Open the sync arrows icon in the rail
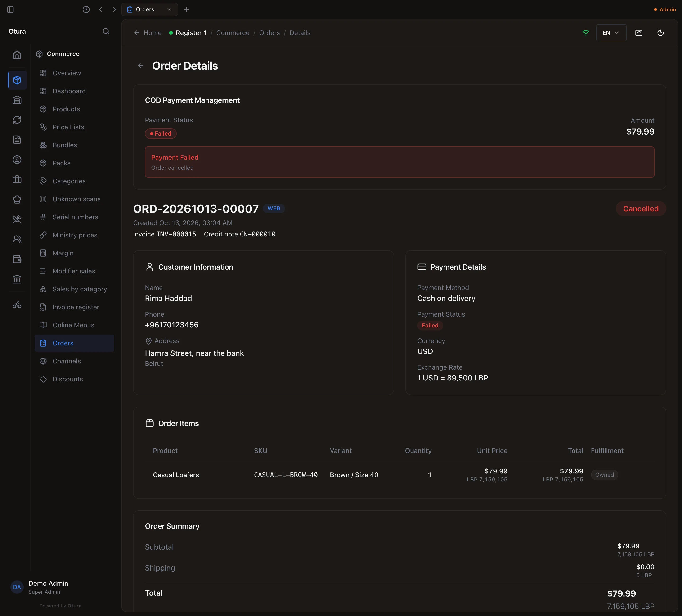The height and width of the screenshot is (616, 682). pyautogui.click(x=17, y=120)
